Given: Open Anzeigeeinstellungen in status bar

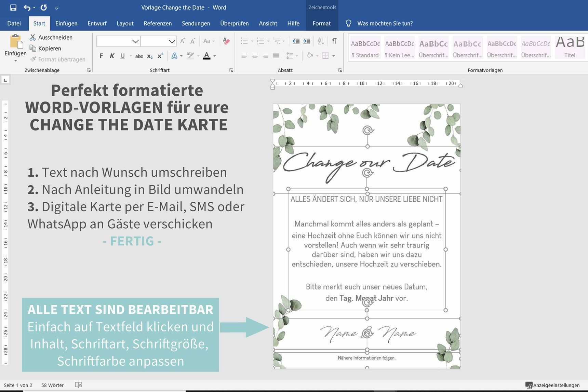Looking at the screenshot, I should pyautogui.click(x=552, y=385).
